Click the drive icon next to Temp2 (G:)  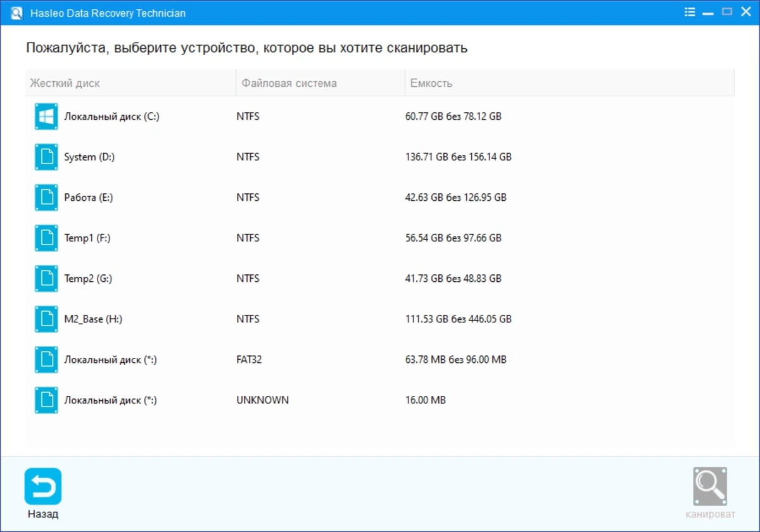[x=46, y=279]
